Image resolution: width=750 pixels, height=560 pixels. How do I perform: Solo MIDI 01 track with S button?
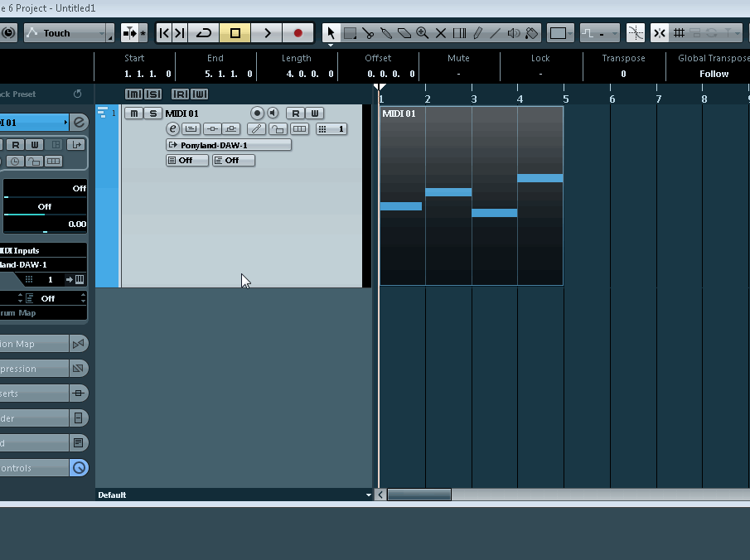pyautogui.click(x=153, y=113)
